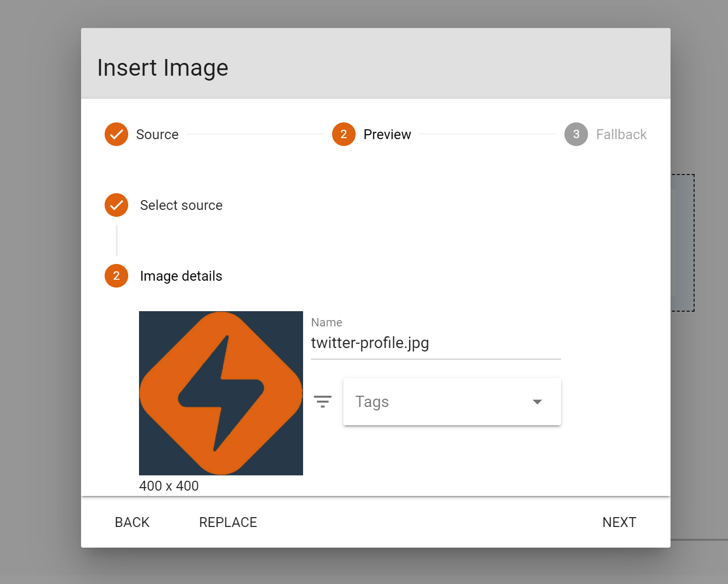Click the Source step checkmark icon
Screen dimensions: 728x584
(116, 134)
